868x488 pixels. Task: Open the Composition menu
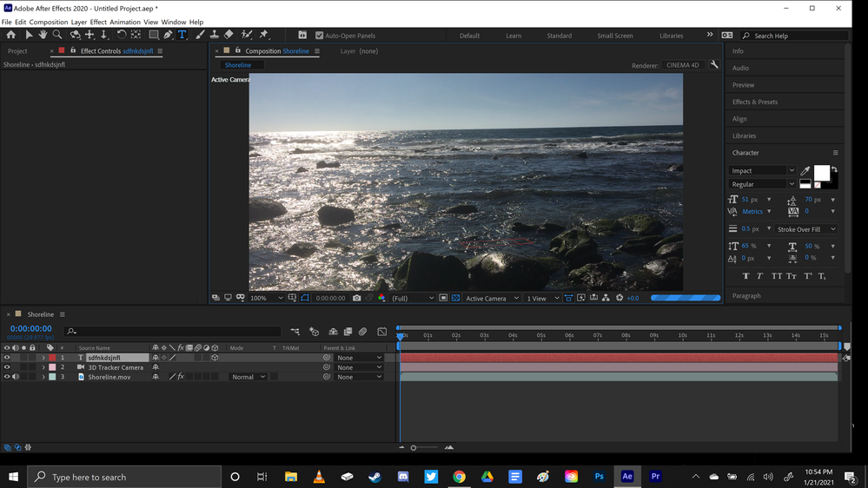pos(48,22)
